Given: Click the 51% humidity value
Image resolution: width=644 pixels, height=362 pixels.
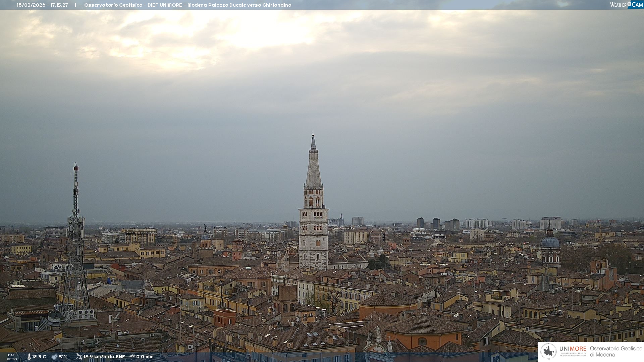Looking at the screenshot, I should [63, 357].
